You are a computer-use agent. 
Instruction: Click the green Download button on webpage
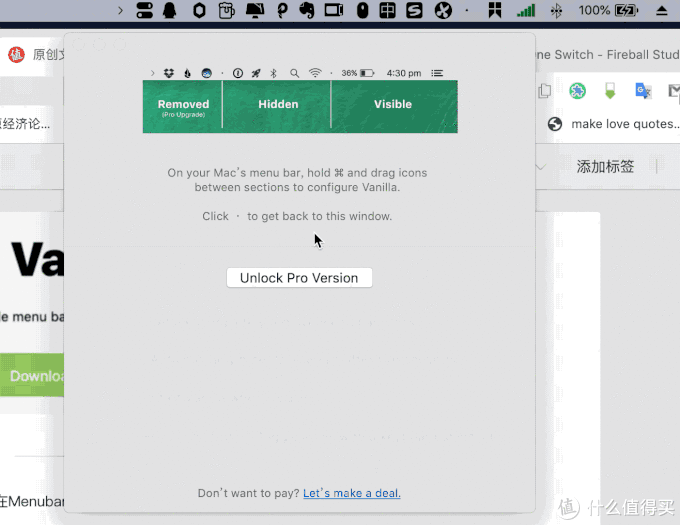pyautogui.click(x=30, y=376)
